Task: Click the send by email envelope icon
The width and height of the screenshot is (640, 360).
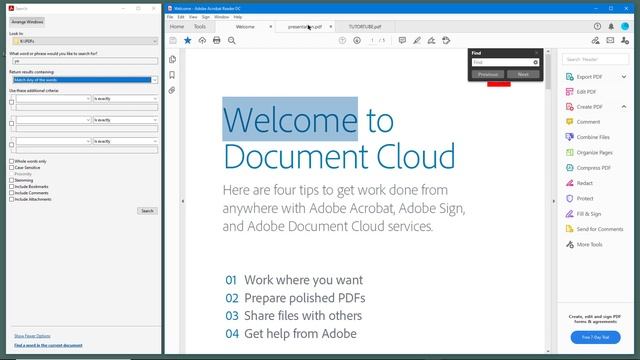Action: point(610,40)
